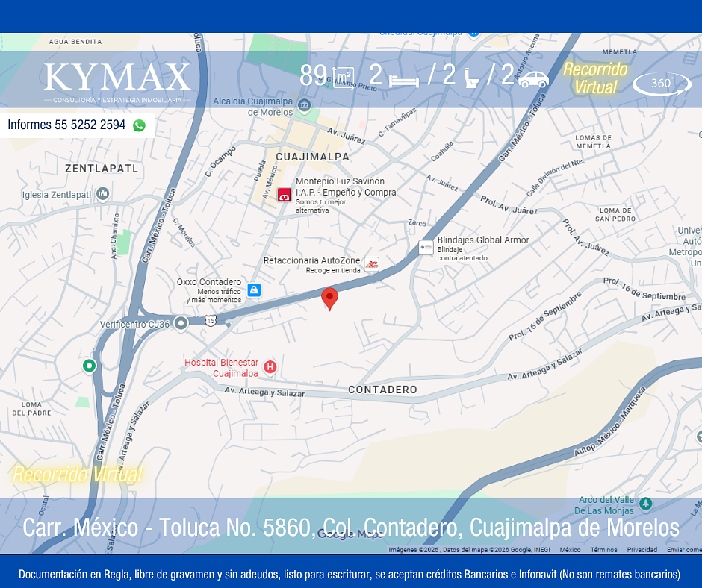702x588 pixels.
Task: Click the bottom-left Recorrido Virtual label
Action: pyautogui.click(x=78, y=475)
